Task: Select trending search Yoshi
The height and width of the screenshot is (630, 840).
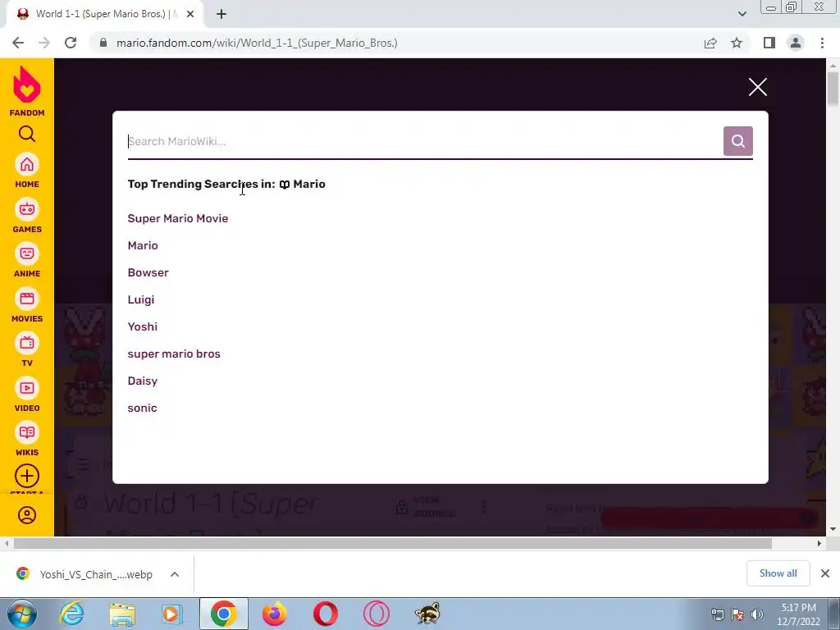Action: [143, 326]
